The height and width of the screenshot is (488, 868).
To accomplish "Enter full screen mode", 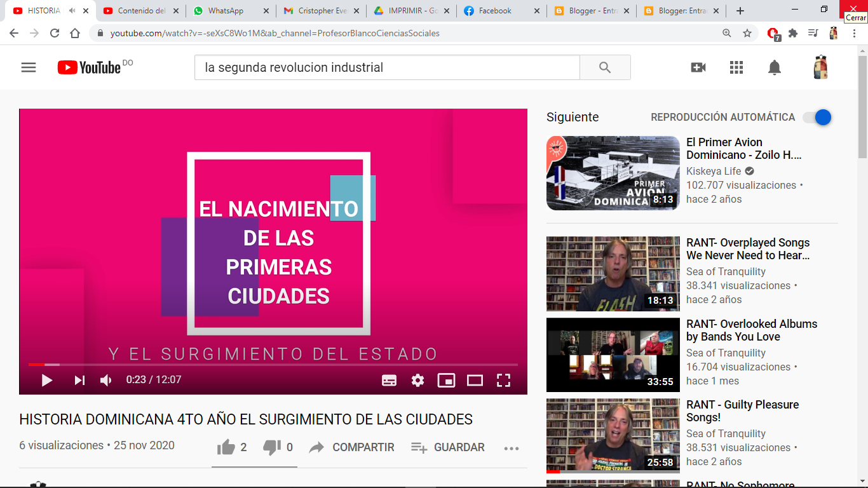I will tap(503, 380).
